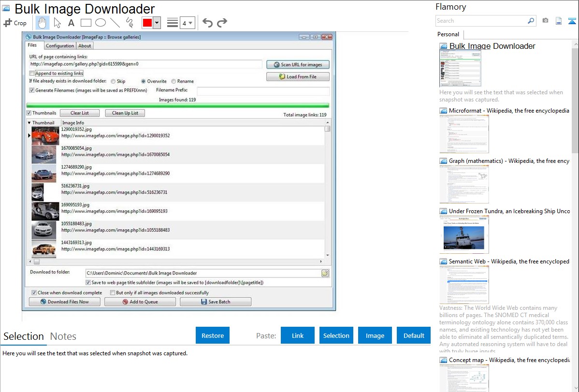Toggle the Thumbnails checkbox
579x392 pixels.
(x=29, y=113)
